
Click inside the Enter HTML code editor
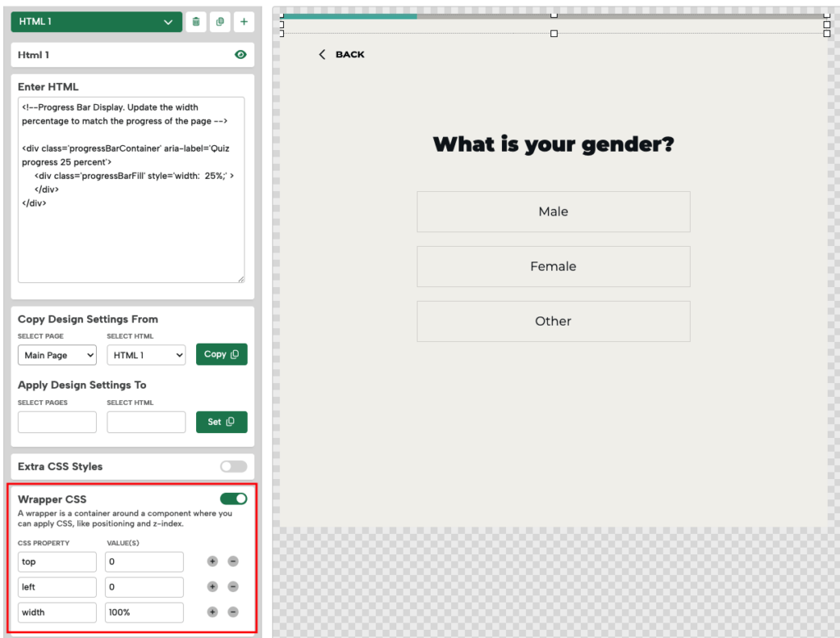point(131,189)
